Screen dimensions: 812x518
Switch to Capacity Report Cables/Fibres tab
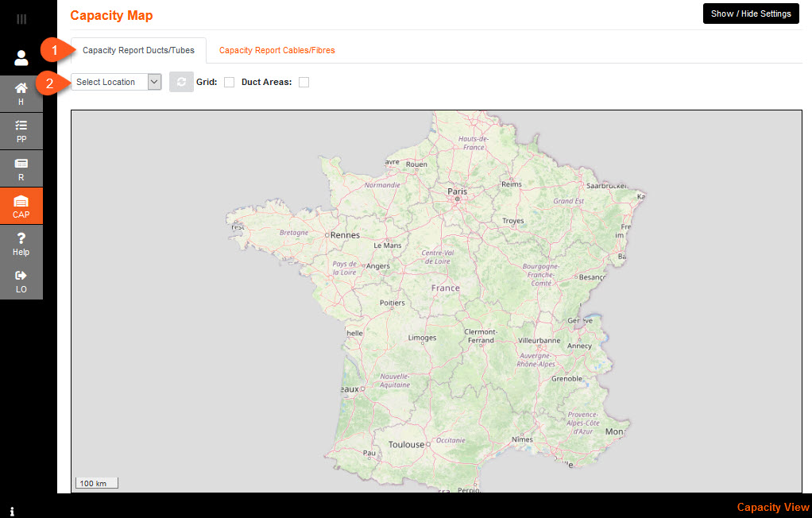pyautogui.click(x=276, y=50)
